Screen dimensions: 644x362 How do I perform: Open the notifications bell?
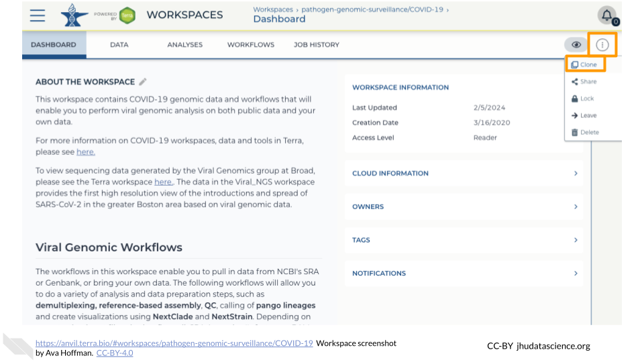pos(606,15)
